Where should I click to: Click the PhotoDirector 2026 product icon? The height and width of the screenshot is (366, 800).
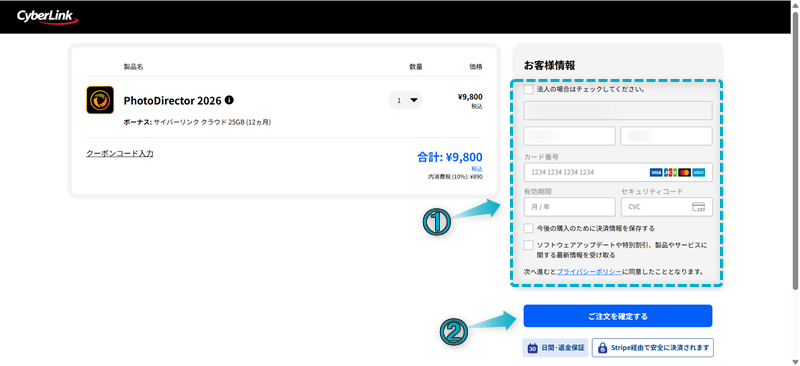[x=100, y=100]
